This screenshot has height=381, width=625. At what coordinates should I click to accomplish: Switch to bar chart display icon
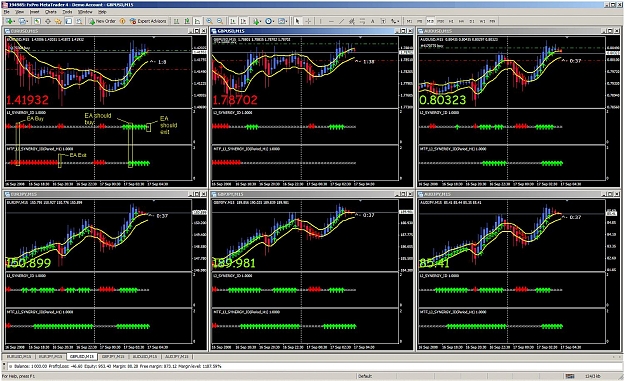(176, 21)
